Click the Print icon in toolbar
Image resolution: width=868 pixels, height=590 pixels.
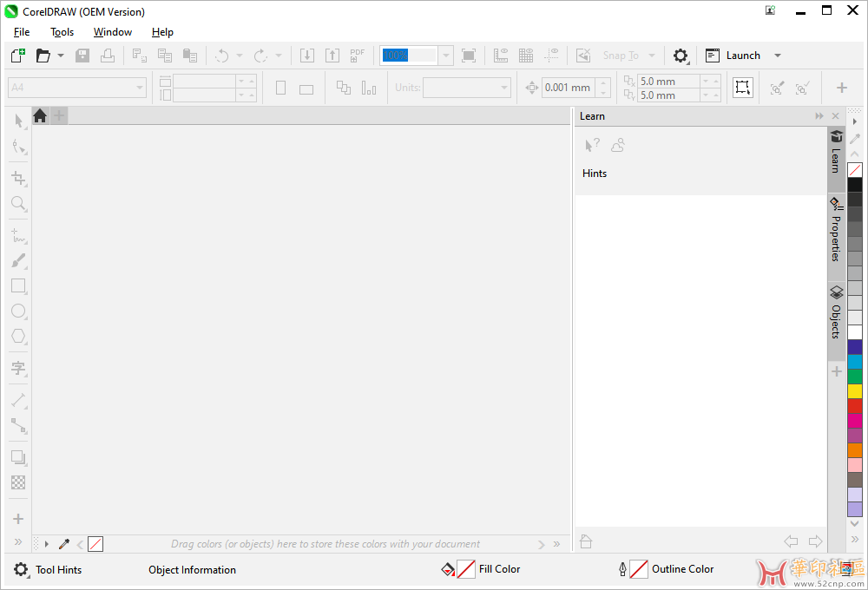pyautogui.click(x=108, y=56)
